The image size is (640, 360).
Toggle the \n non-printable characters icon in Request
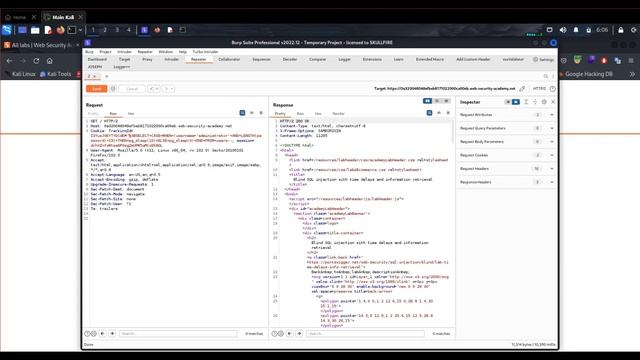[x=252, y=113]
